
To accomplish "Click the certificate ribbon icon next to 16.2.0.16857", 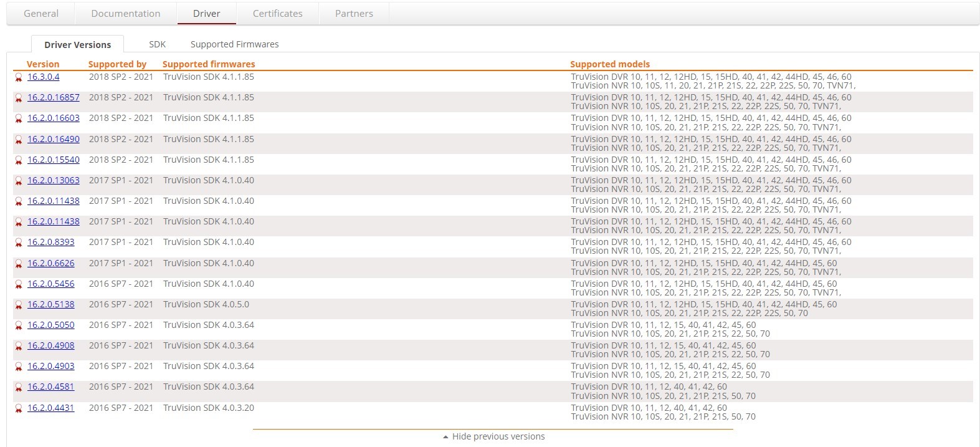I will click(x=19, y=99).
